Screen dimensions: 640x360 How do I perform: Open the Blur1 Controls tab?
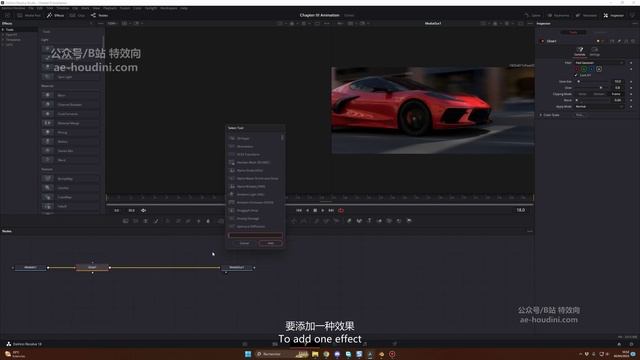click(580, 51)
